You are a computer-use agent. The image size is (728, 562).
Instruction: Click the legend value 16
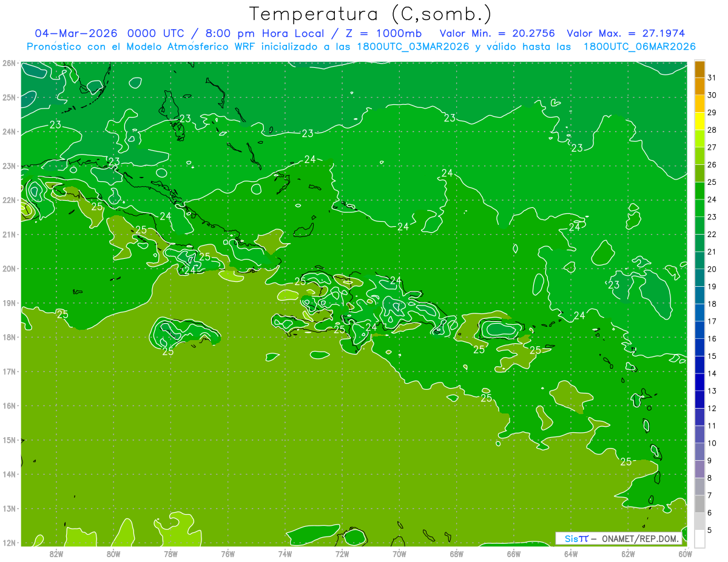[712, 339]
